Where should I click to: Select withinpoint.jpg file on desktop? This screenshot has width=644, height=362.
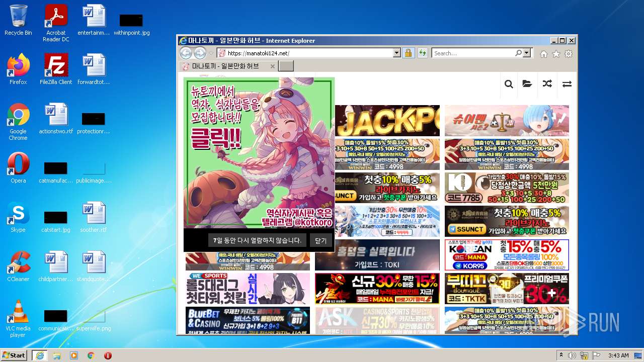tap(131, 23)
